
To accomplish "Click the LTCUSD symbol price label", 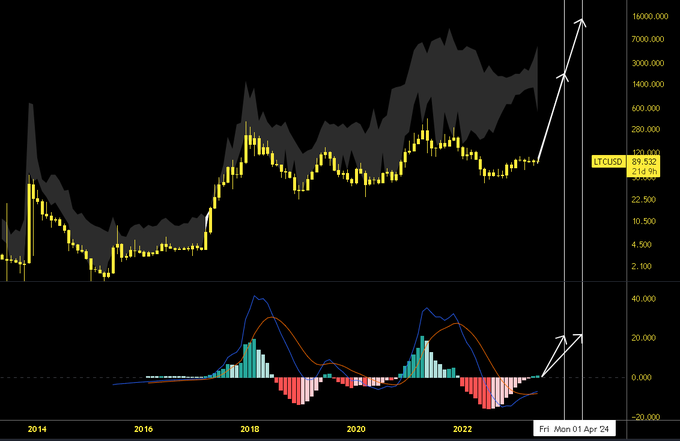I will (608, 162).
